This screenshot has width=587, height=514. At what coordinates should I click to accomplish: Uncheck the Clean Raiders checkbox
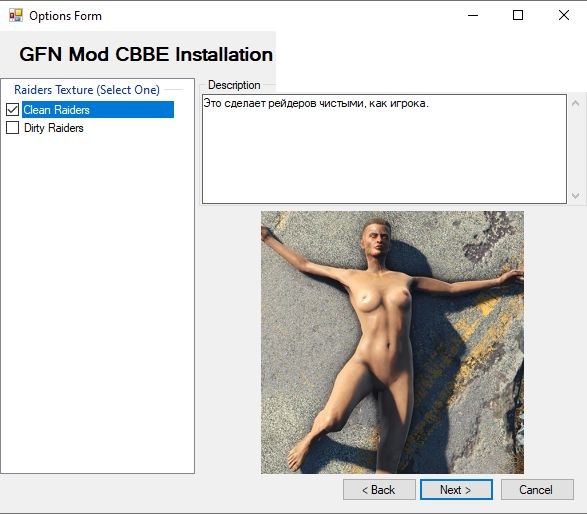pos(12,110)
